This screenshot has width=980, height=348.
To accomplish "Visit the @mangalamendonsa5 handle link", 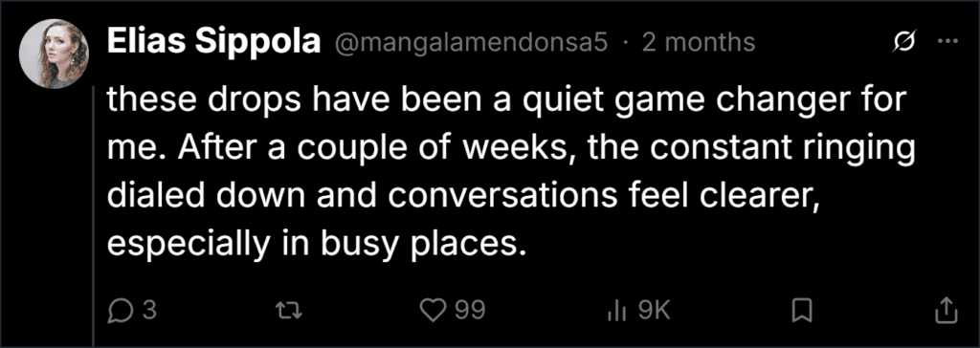I will pyautogui.click(x=473, y=42).
